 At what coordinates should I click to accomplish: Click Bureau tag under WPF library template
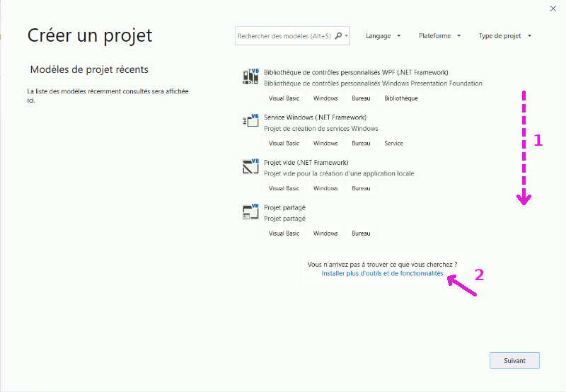click(x=361, y=98)
